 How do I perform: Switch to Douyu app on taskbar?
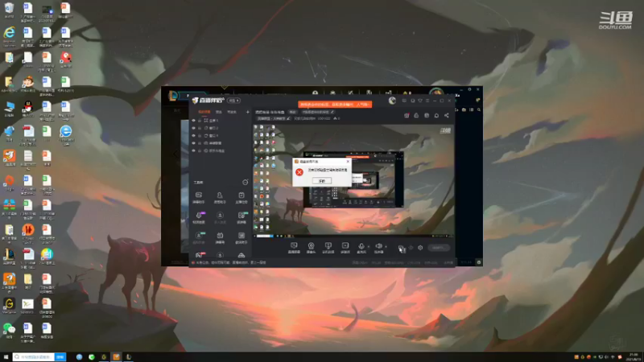pos(116,356)
